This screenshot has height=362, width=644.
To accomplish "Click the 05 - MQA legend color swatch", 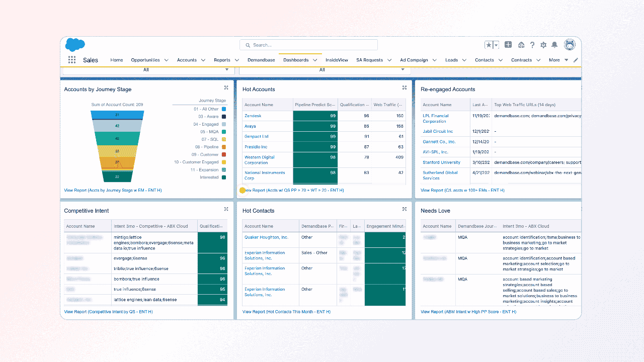I will (x=224, y=132).
